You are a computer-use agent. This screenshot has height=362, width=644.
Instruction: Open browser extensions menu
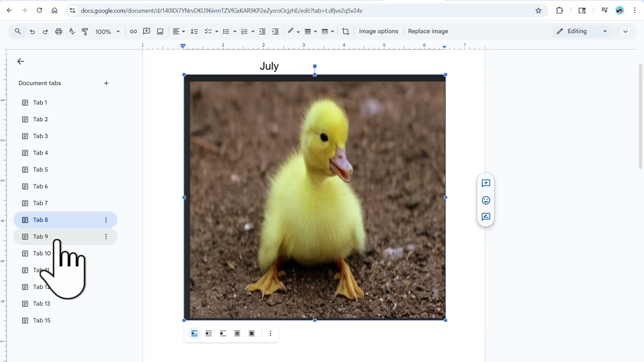(559, 11)
